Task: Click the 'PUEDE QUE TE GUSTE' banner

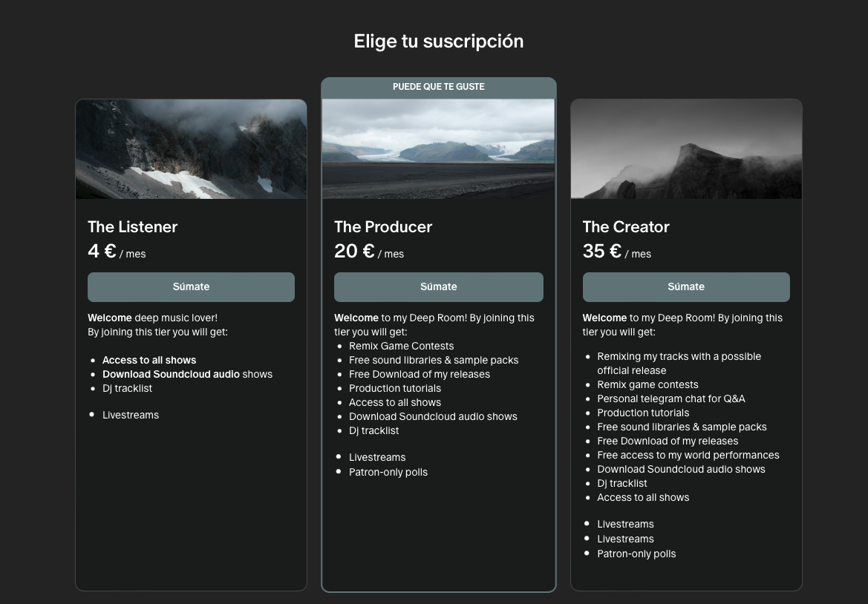Action: coord(438,87)
